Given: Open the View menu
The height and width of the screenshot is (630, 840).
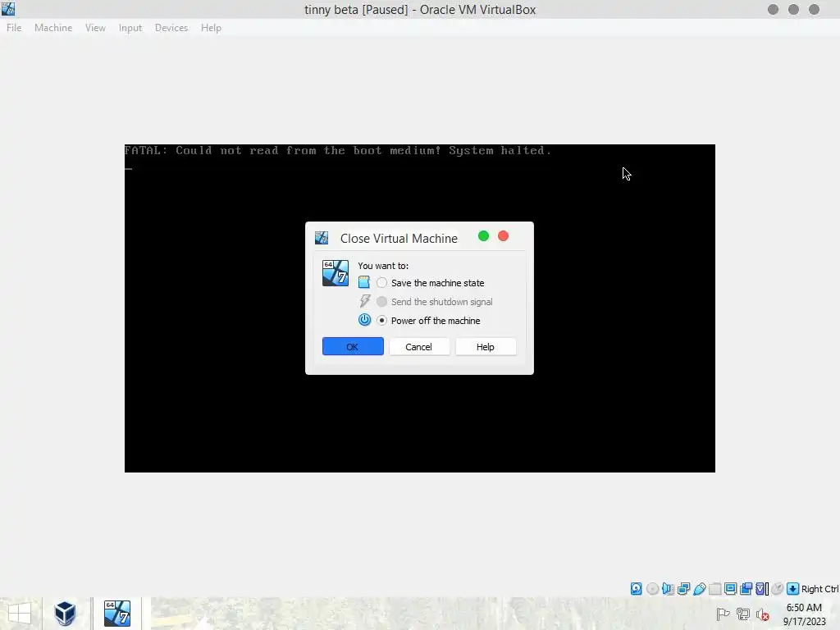Looking at the screenshot, I should [95, 28].
